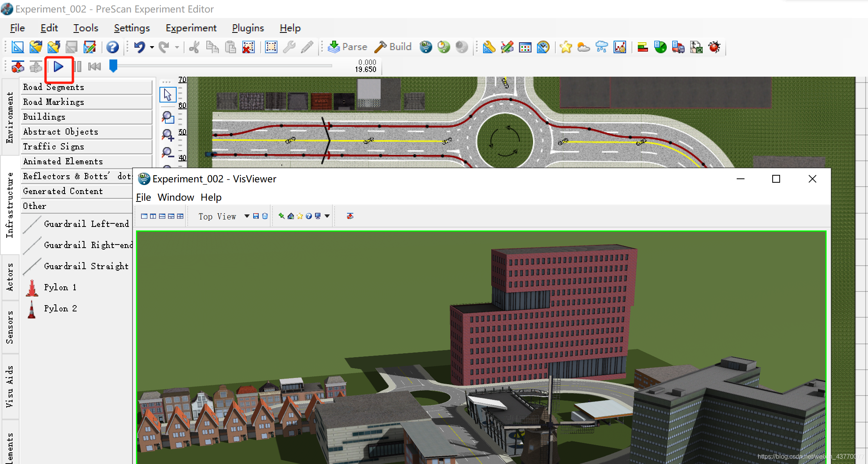
Task: Open the Undo history dropdown arrow
Action: 152,47
